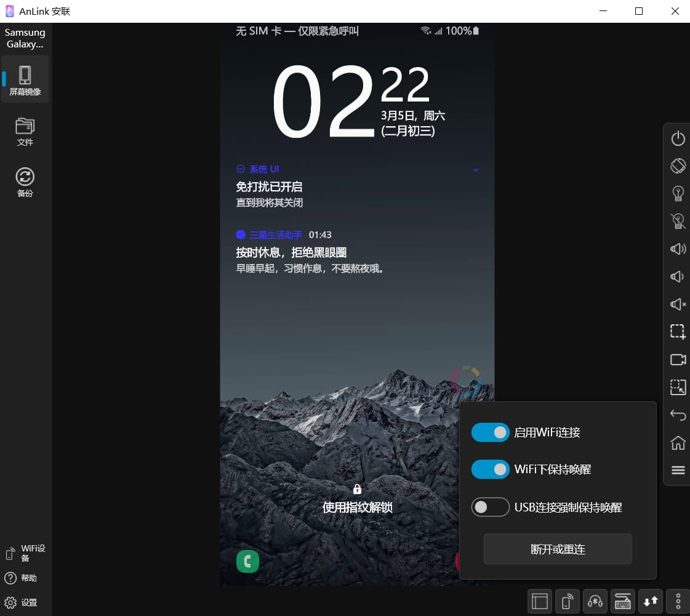The image size is (690, 616).
Task: Toggle 启用WiFi连接 switch
Action: point(490,433)
